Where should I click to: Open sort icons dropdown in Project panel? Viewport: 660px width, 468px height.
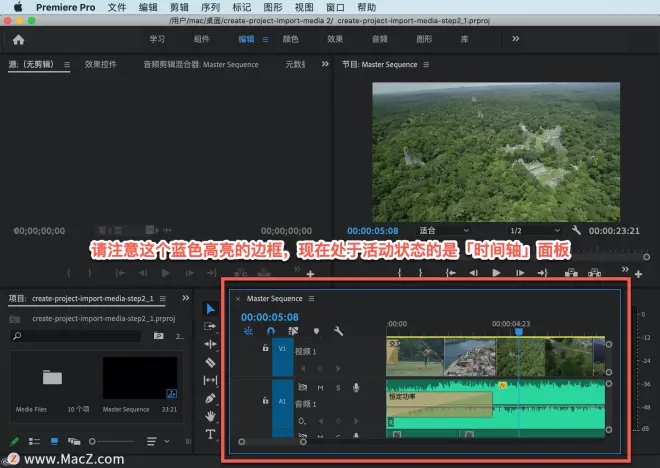(x=158, y=441)
